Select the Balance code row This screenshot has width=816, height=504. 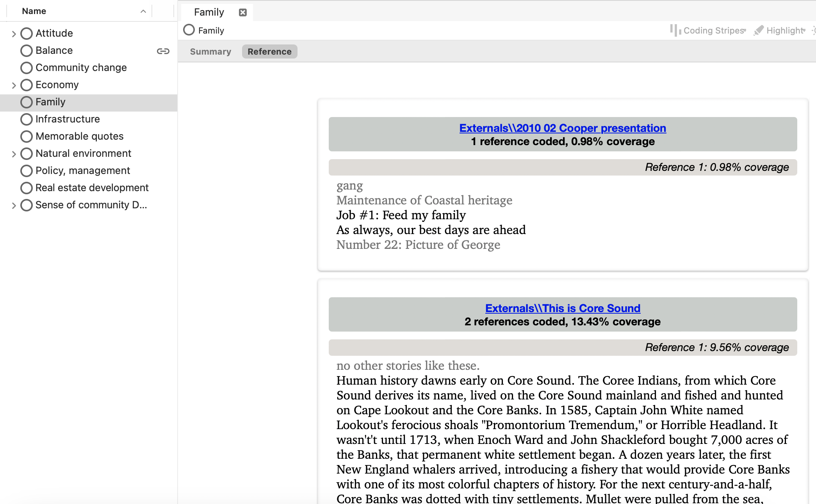pos(89,50)
